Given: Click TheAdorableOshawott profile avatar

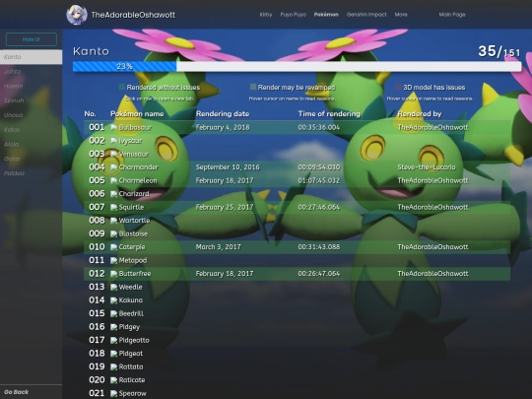Looking at the screenshot, I should 77,15.
